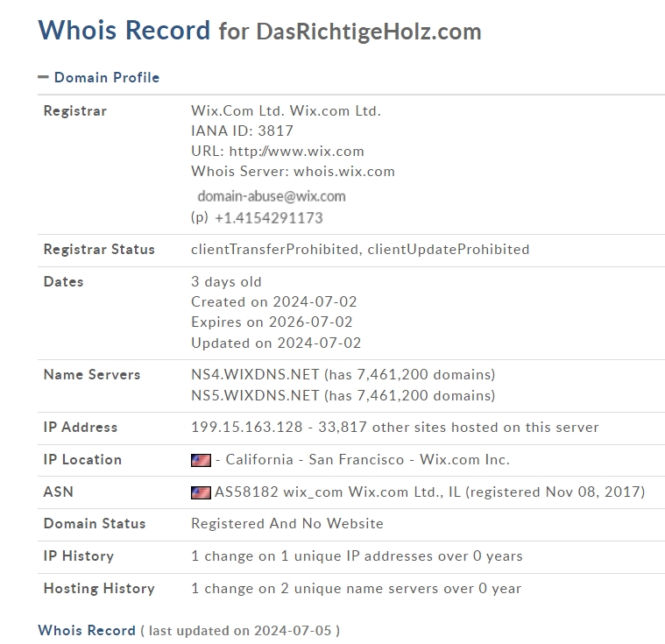This screenshot has width=665, height=644.
Task: Click the Hosting History row label
Action: [99, 589]
